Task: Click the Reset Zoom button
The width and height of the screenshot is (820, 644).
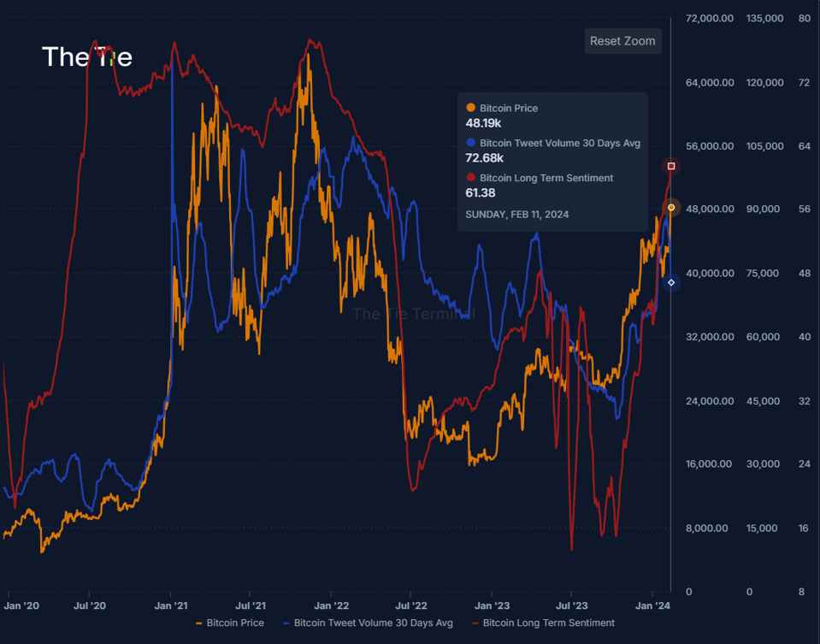Action: [x=622, y=41]
